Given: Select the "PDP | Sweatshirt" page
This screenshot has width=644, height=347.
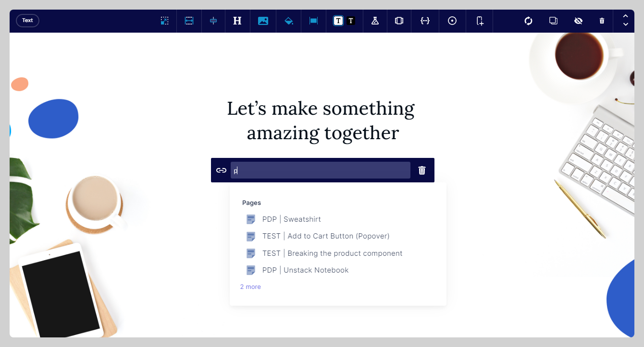Looking at the screenshot, I should point(291,219).
